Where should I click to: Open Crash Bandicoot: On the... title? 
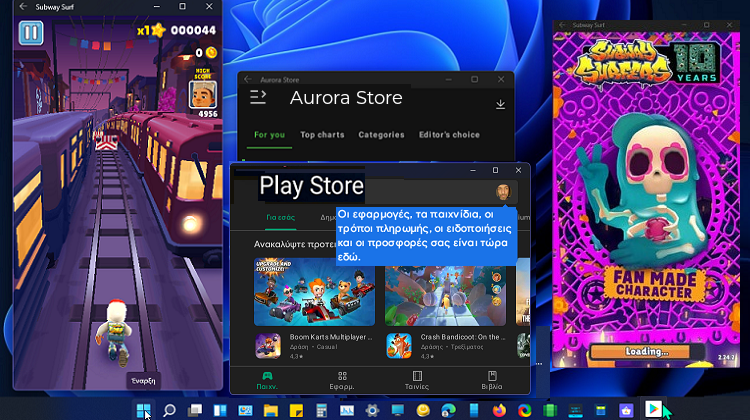click(x=463, y=337)
